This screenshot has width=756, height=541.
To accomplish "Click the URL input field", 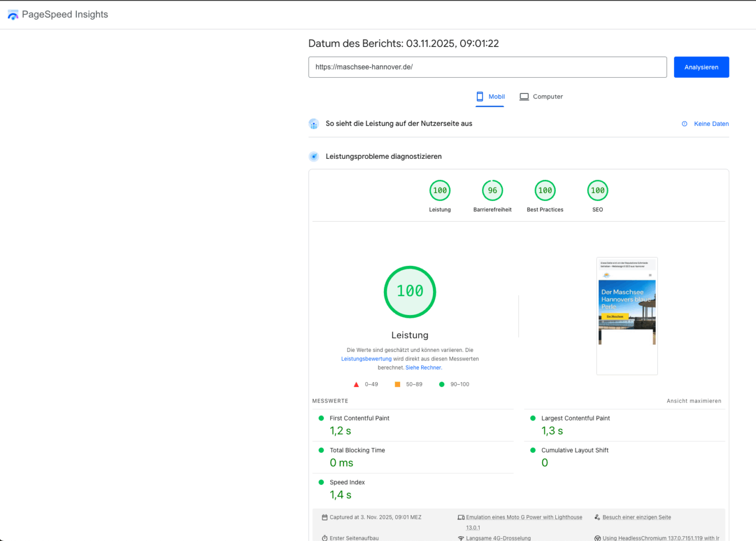I will point(487,67).
